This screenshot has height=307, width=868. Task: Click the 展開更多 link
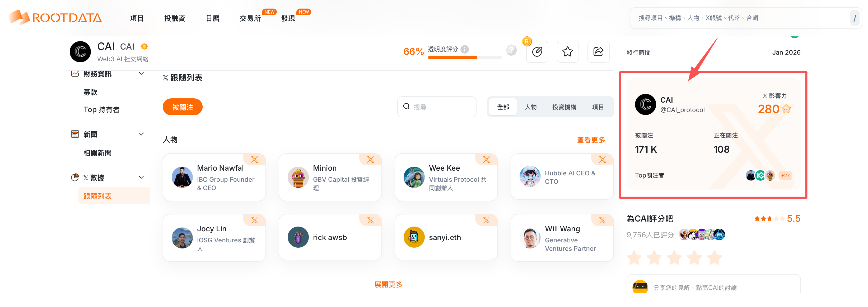[388, 284]
